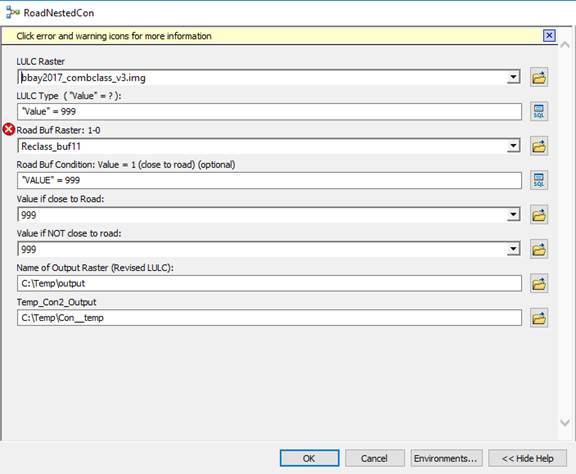
Task: Click the scrollbar down arrow
Action: [565, 422]
